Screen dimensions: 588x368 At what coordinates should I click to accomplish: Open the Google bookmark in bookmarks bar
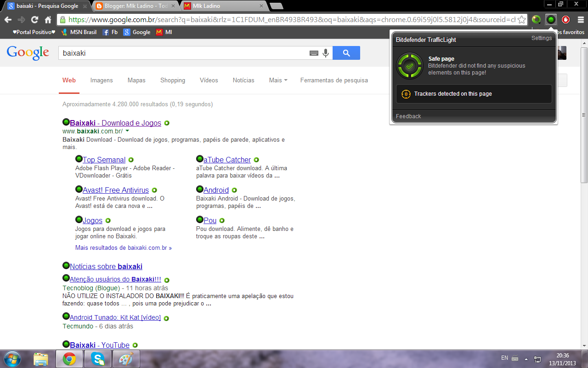click(137, 32)
